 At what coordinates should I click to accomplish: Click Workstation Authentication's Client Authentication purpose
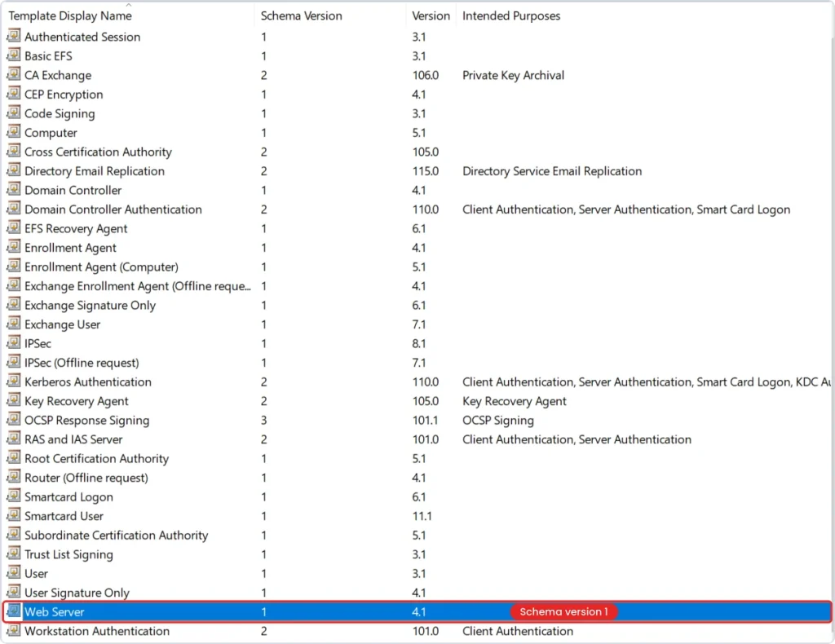click(x=518, y=631)
